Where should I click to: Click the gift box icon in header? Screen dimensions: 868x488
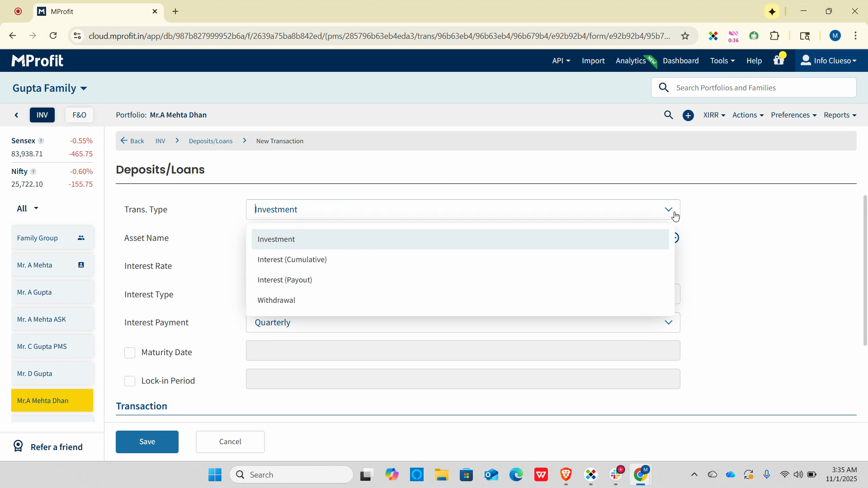778,61
